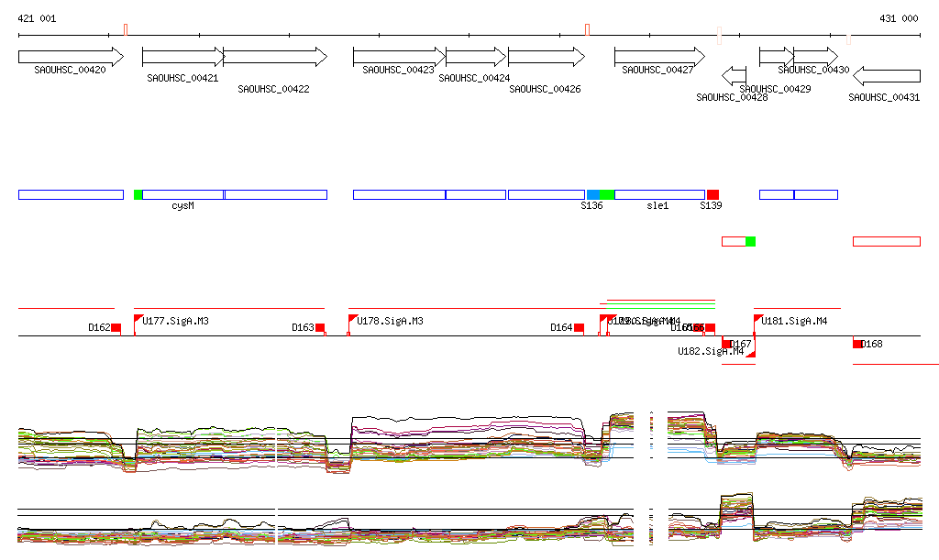The height and width of the screenshot is (560, 939).
Task: Select the SAOUHSC_00420 gene arrow
Action: click(71, 58)
